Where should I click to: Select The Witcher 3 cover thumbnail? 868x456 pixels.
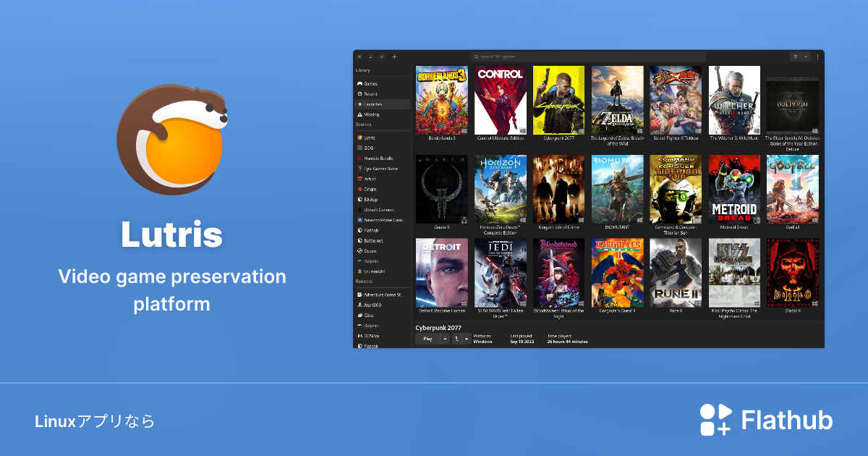(x=734, y=100)
